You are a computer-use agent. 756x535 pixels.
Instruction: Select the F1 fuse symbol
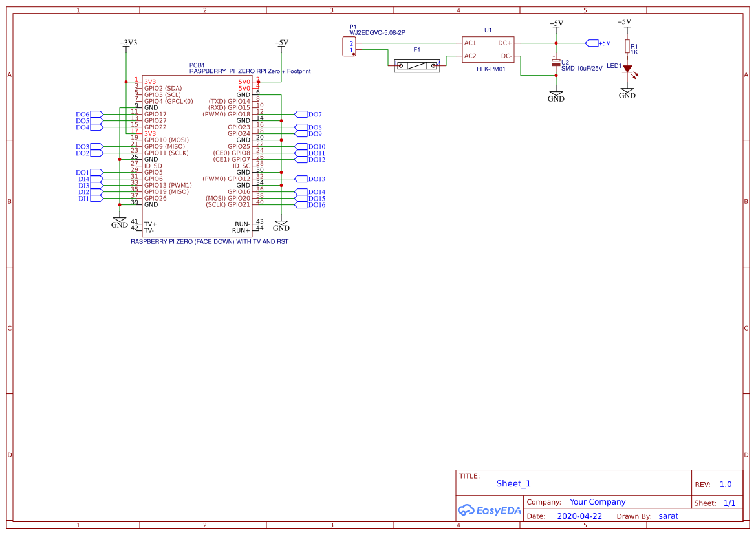click(416, 65)
